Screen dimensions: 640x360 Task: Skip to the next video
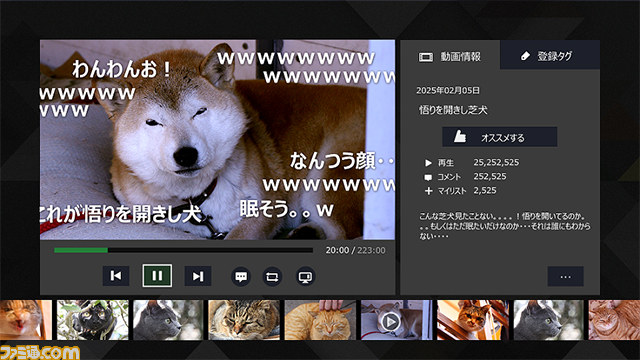[x=198, y=276]
